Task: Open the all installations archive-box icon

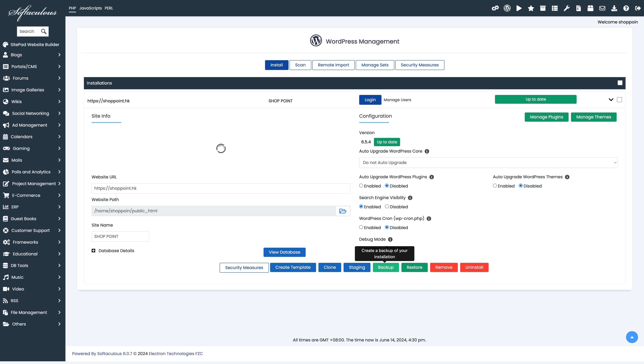Action: [543, 8]
